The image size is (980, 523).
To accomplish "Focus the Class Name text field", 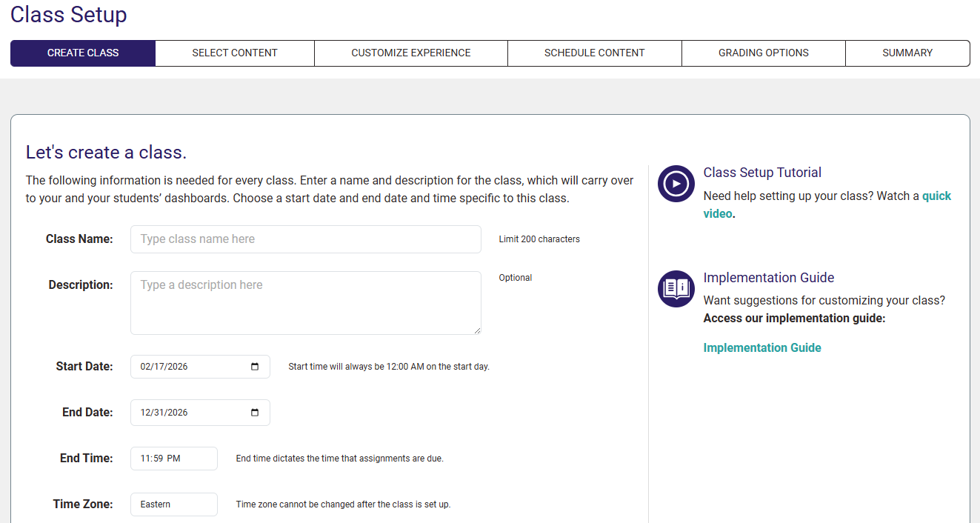I will pyautogui.click(x=305, y=239).
